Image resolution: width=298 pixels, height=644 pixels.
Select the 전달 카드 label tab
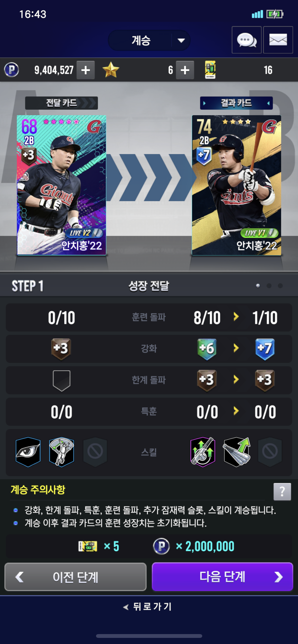click(x=61, y=103)
